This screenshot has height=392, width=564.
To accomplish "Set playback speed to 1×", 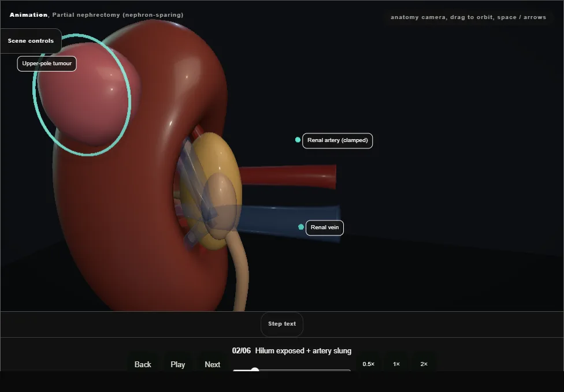I will click(x=396, y=364).
